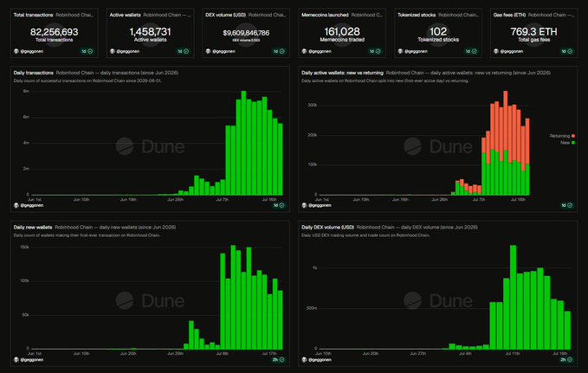
Task: Visit @geggonen profile from Gas fees card
Action: coord(512,51)
